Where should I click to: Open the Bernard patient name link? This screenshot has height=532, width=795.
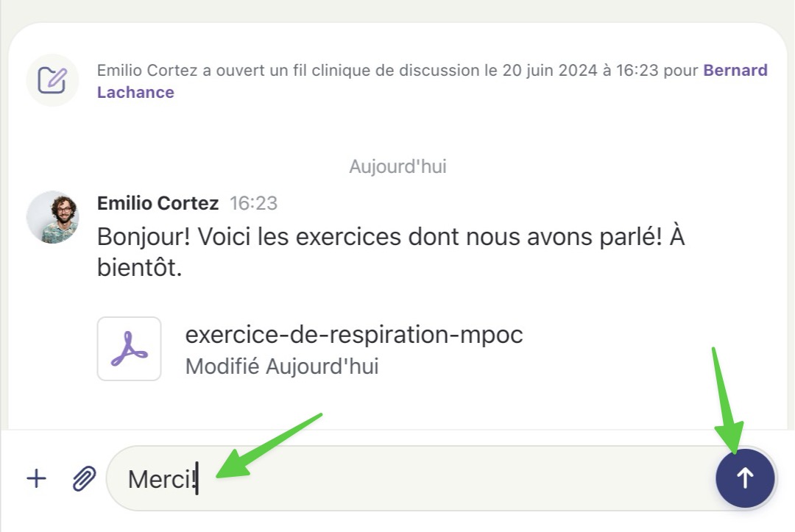tap(735, 70)
